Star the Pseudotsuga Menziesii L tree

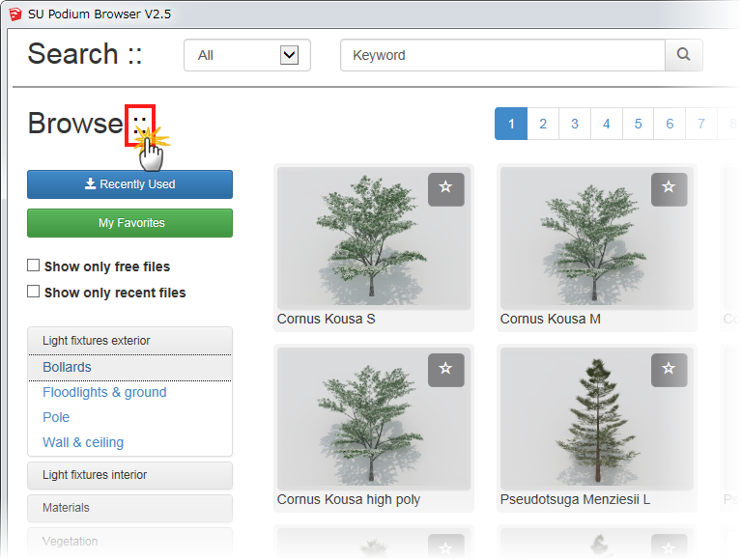[669, 369]
